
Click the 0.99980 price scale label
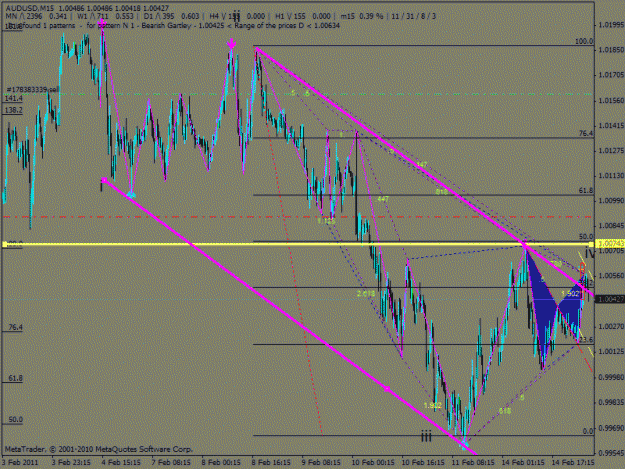point(611,377)
